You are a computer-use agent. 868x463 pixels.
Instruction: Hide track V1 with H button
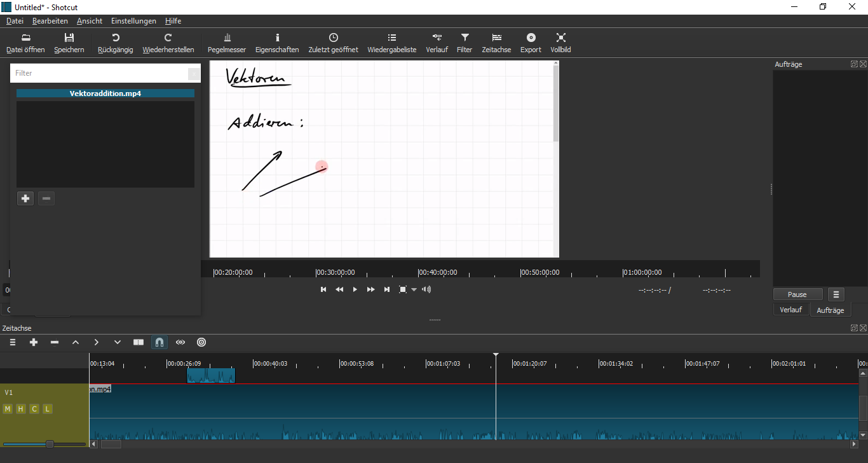[21, 409]
